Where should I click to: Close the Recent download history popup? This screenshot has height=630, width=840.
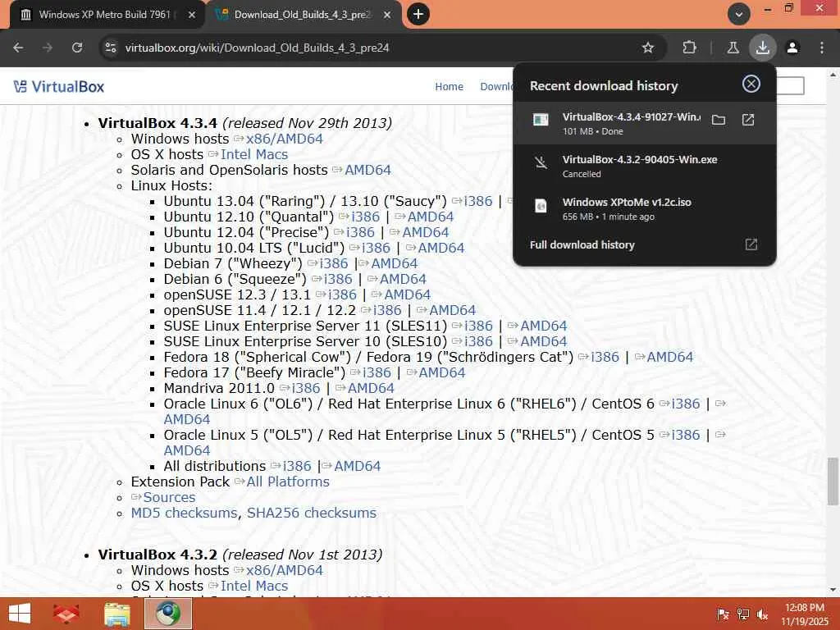click(x=751, y=84)
